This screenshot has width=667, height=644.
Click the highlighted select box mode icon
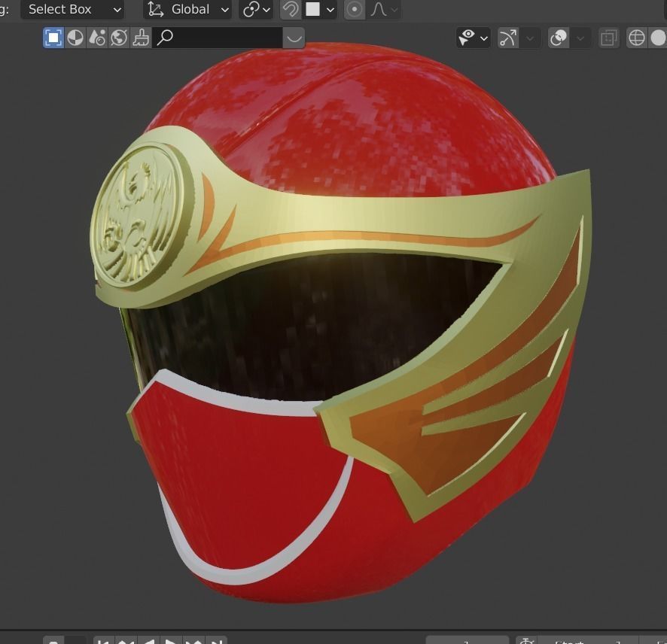click(x=53, y=38)
